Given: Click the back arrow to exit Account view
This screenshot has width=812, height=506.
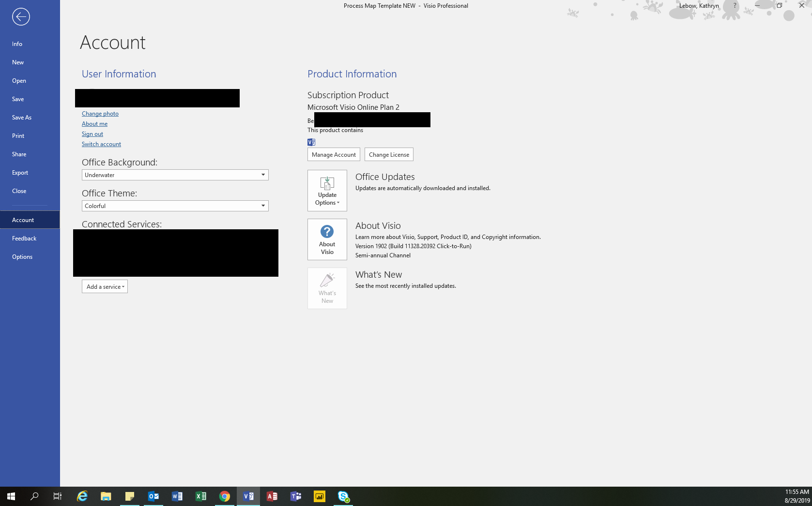Looking at the screenshot, I should (20, 16).
